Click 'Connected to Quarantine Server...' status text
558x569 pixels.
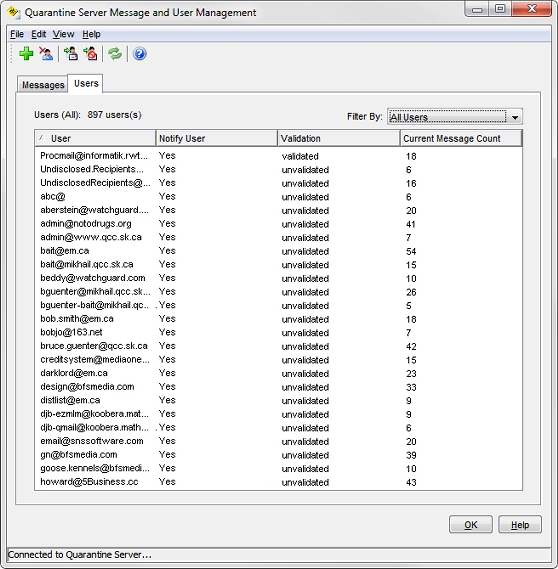click(79, 554)
